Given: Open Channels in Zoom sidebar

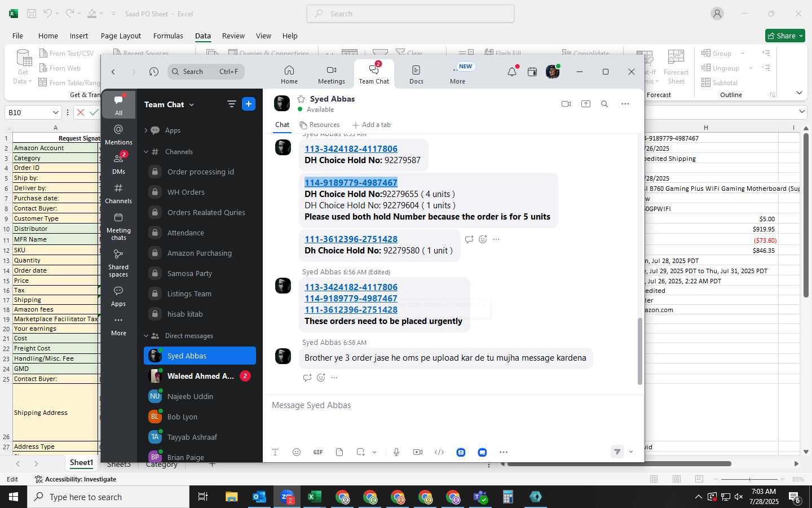Looking at the screenshot, I should pyautogui.click(x=118, y=193).
